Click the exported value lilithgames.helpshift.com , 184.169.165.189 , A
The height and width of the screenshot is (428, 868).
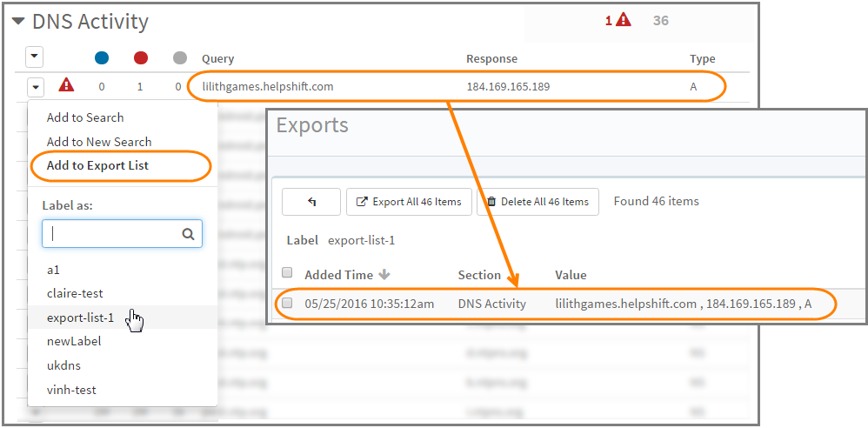pos(684,304)
